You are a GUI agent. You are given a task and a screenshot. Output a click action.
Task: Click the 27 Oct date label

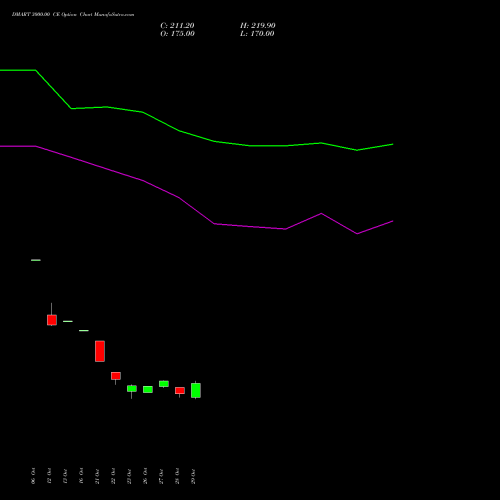point(161,476)
